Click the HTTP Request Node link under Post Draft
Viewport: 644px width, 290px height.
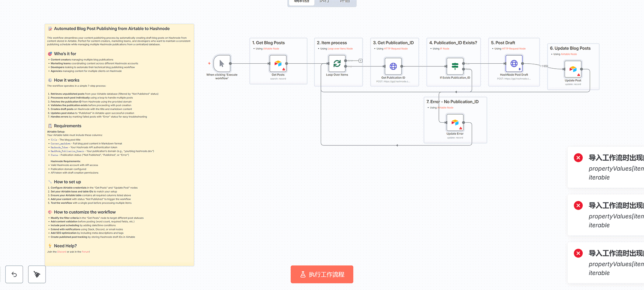[x=514, y=49]
